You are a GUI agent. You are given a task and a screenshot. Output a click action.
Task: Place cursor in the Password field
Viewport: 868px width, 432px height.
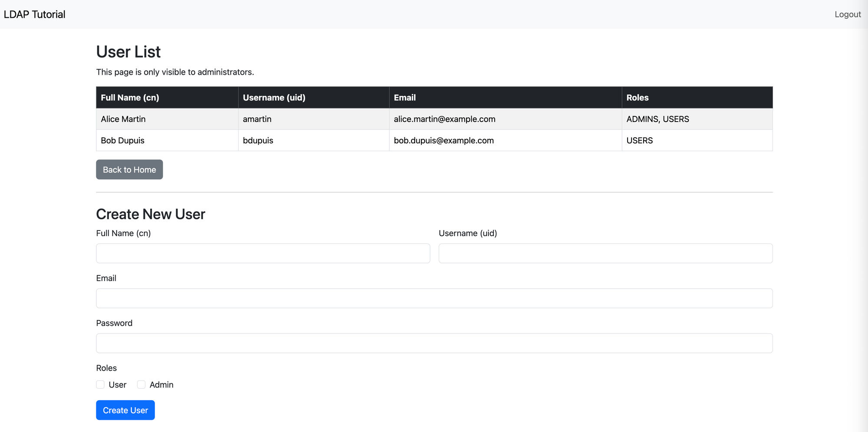[434, 343]
